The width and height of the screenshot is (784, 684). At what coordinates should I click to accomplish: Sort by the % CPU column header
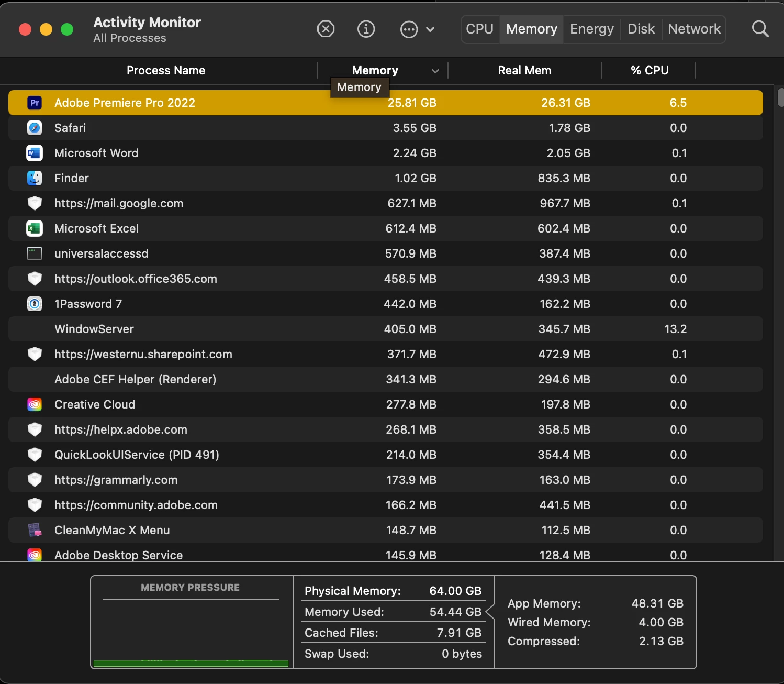pyautogui.click(x=649, y=70)
